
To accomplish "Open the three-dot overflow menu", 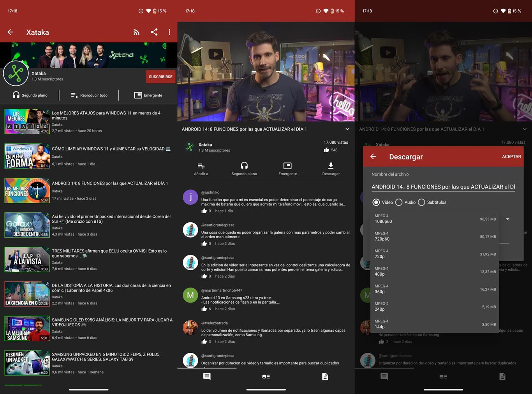I will click(169, 32).
